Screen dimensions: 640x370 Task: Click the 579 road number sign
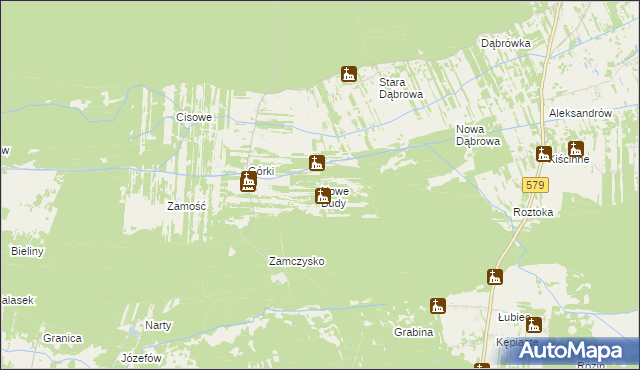coord(535,185)
